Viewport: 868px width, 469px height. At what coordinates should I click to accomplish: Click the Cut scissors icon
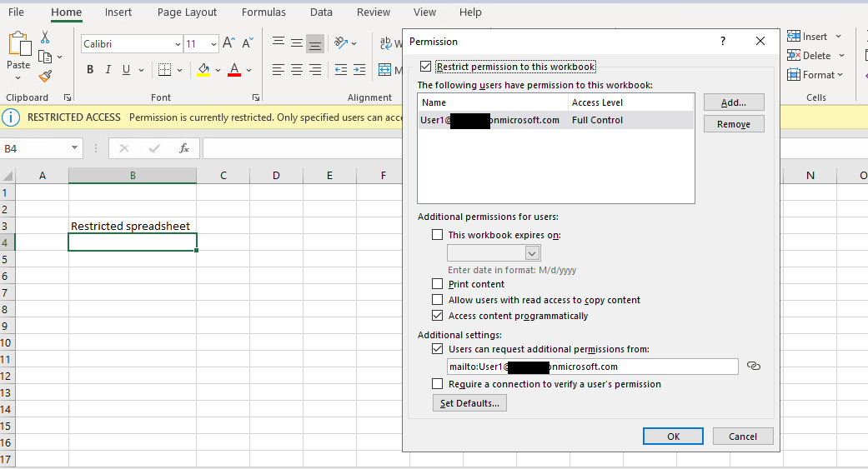[x=45, y=37]
